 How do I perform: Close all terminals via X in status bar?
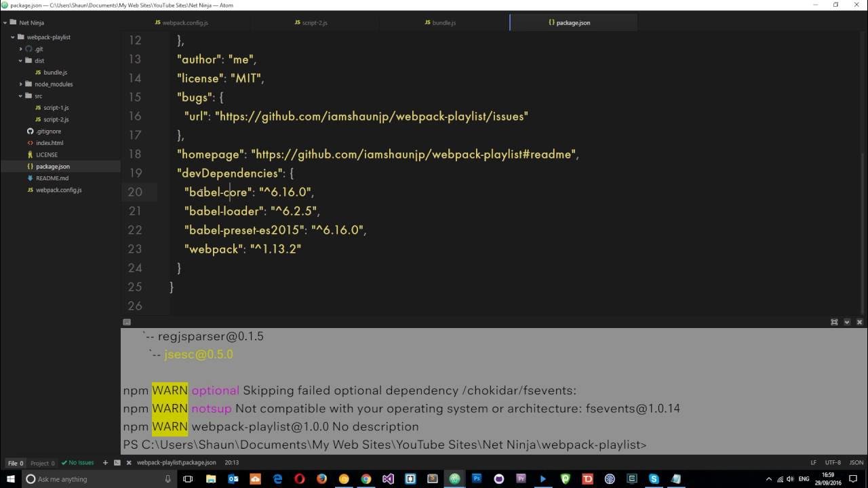click(129, 462)
